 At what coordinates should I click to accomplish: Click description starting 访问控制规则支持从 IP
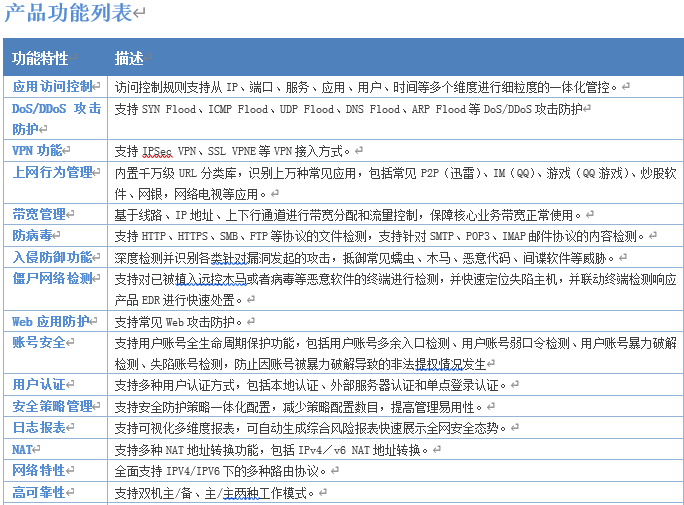[x=366, y=87]
